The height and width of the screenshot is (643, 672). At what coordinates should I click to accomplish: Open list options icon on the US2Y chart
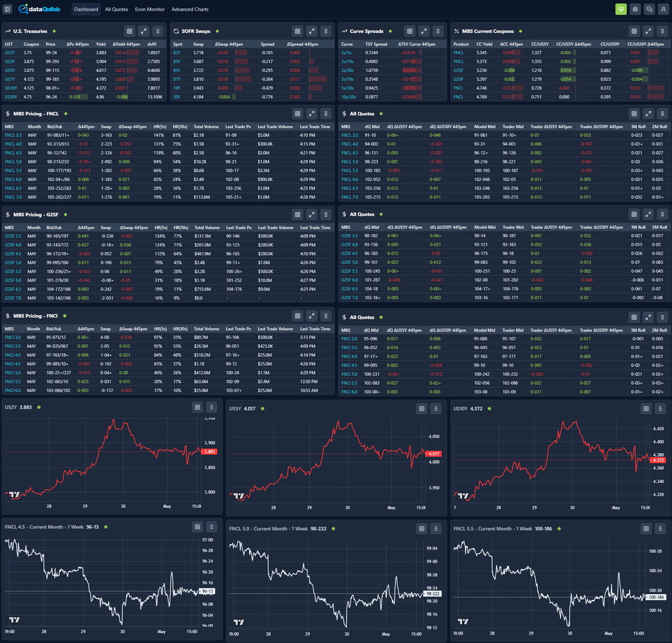197,407
